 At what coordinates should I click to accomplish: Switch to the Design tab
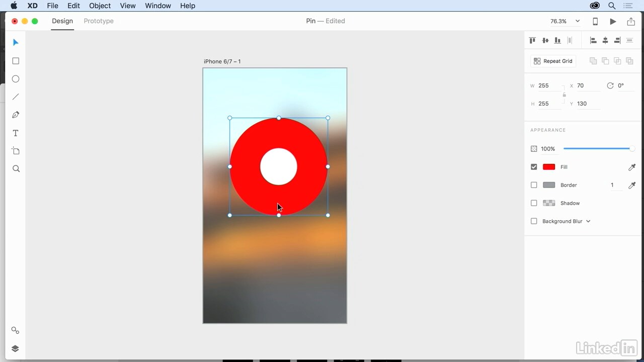coord(62,21)
